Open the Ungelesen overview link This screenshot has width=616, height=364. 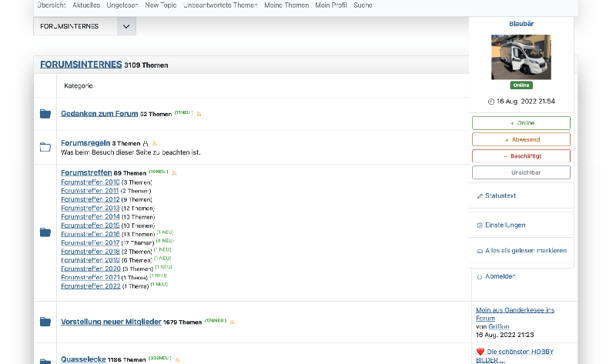[x=122, y=5]
